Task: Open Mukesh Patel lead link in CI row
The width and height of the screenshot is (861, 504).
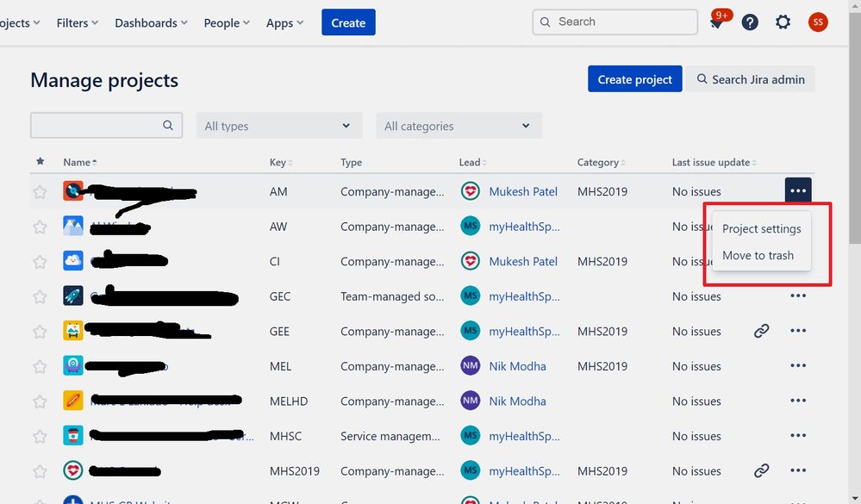Action: (523, 261)
